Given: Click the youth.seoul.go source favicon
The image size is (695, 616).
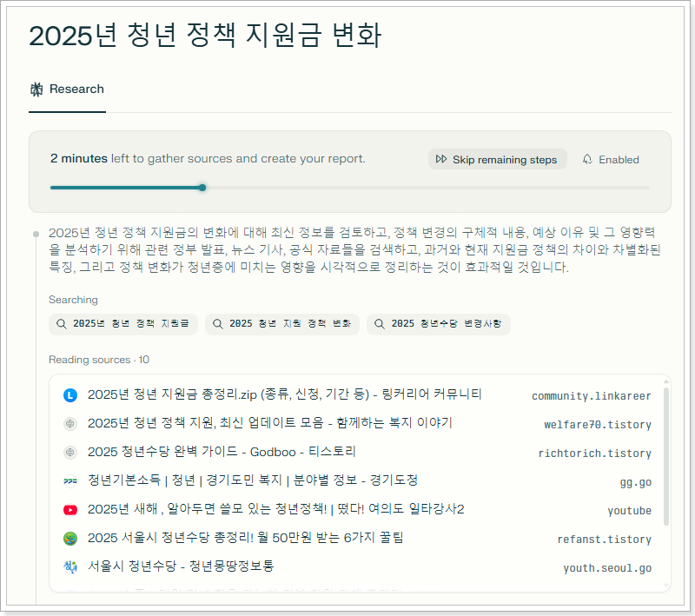Looking at the screenshot, I should click(70, 567).
